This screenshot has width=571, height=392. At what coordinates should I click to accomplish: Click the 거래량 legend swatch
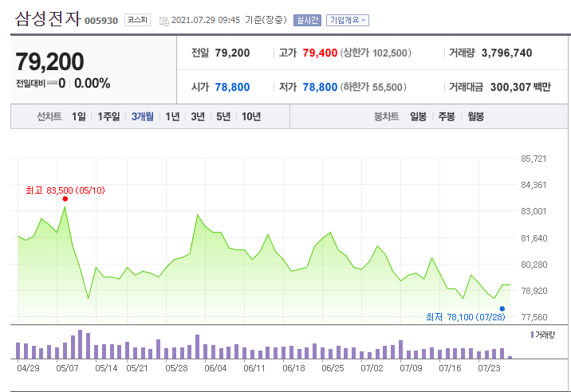(x=532, y=335)
